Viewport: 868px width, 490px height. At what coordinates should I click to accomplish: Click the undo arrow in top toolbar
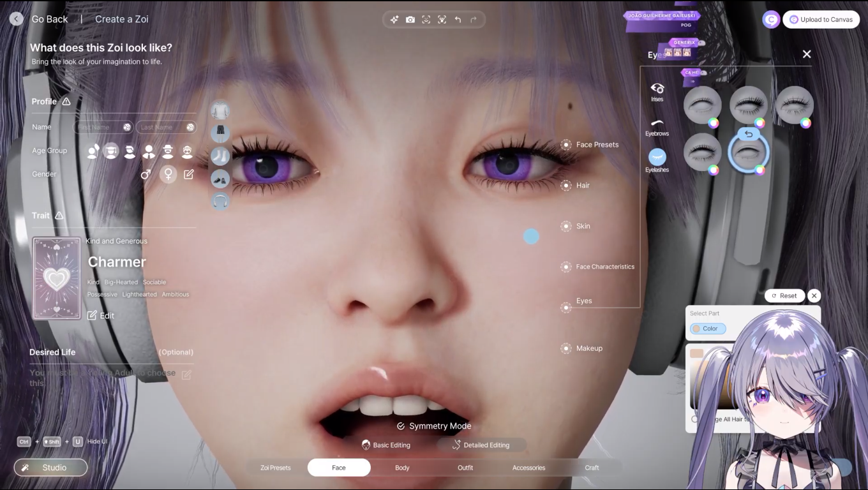pos(458,20)
